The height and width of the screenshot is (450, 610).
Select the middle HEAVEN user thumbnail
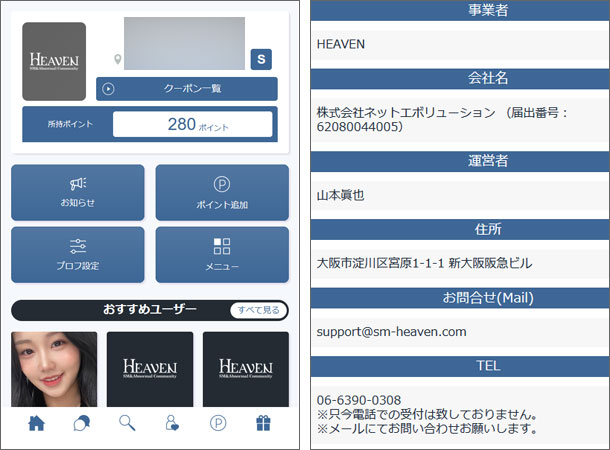[x=150, y=368]
